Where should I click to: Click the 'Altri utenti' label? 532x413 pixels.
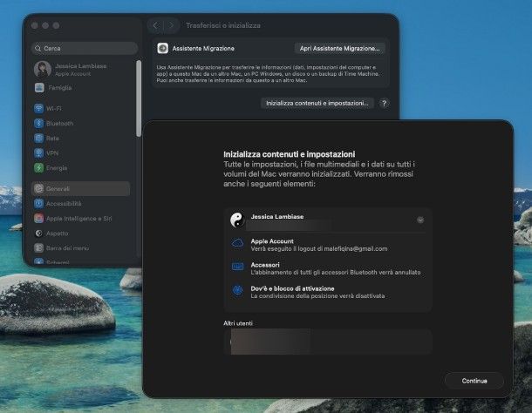pyautogui.click(x=238, y=323)
